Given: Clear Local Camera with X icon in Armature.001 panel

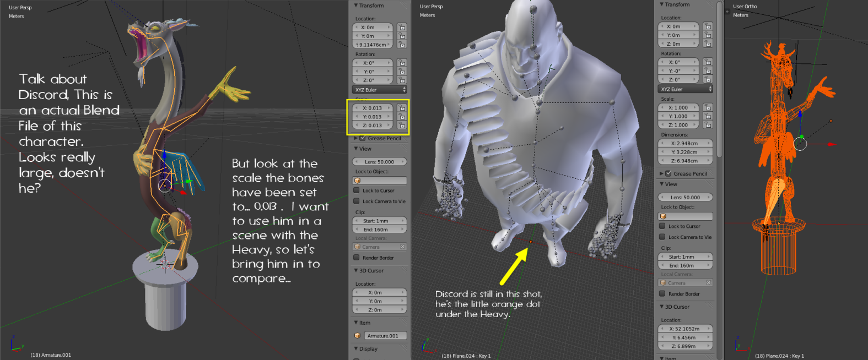Looking at the screenshot, I should 403,247.
